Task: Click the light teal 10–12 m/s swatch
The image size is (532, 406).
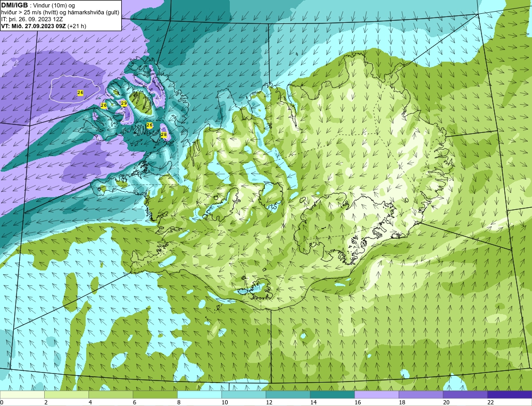Action: 244,394
